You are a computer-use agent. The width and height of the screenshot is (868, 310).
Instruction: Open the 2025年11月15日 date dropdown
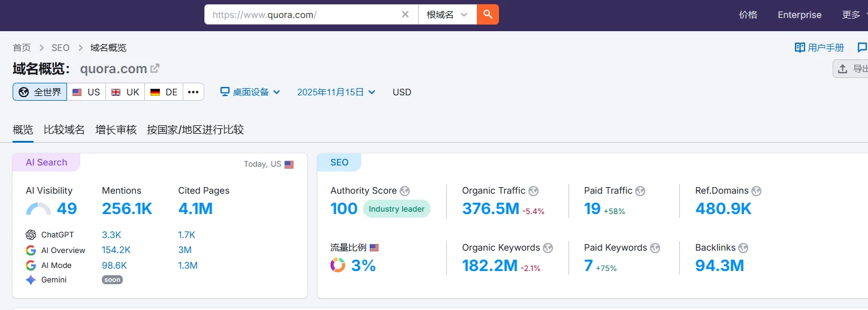tap(337, 92)
